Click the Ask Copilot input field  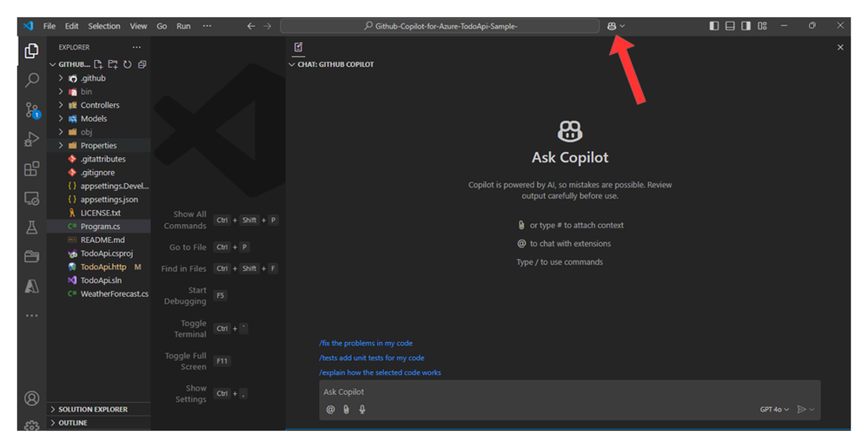(x=569, y=392)
